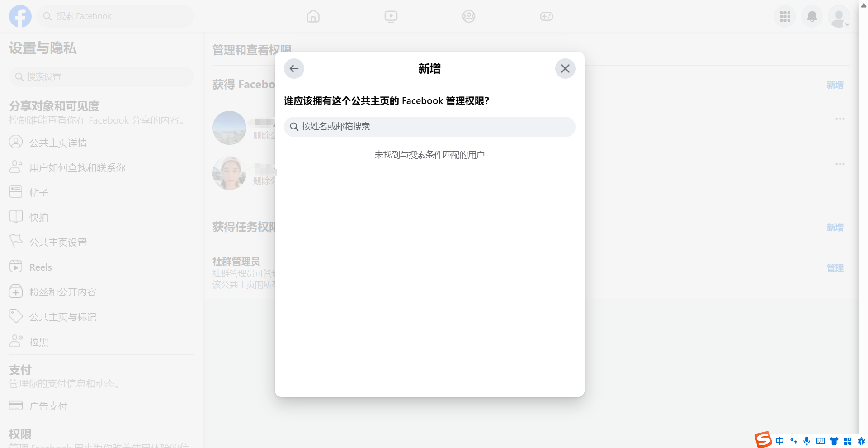Open options menu for first user
Viewport: 868px width, 448px height.
(x=840, y=119)
